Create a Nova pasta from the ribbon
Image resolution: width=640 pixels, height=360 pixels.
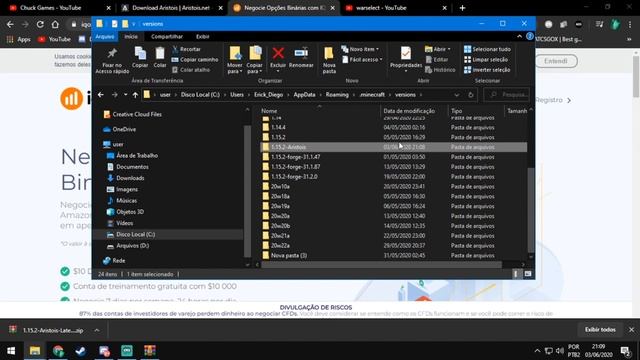click(x=329, y=60)
